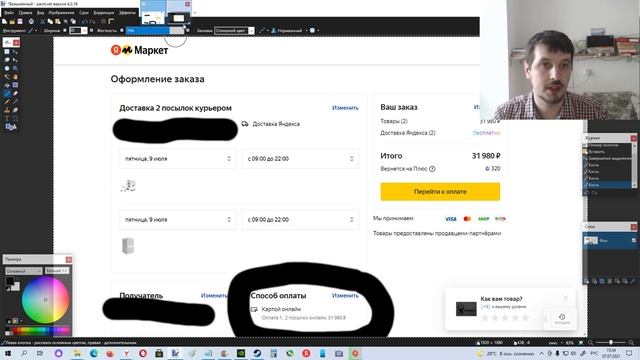The image size is (640, 360).
Task: Click the brush width input field
Action: pos(75,31)
